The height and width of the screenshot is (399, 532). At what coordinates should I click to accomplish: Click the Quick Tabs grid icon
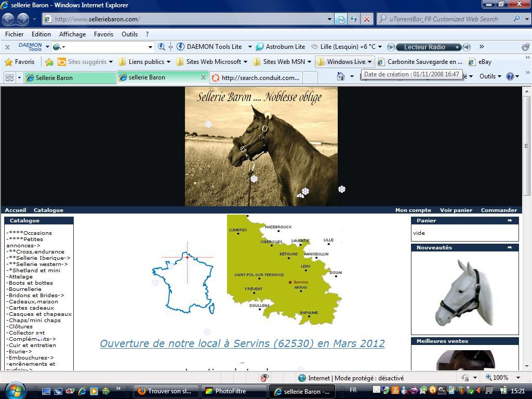(x=9, y=77)
